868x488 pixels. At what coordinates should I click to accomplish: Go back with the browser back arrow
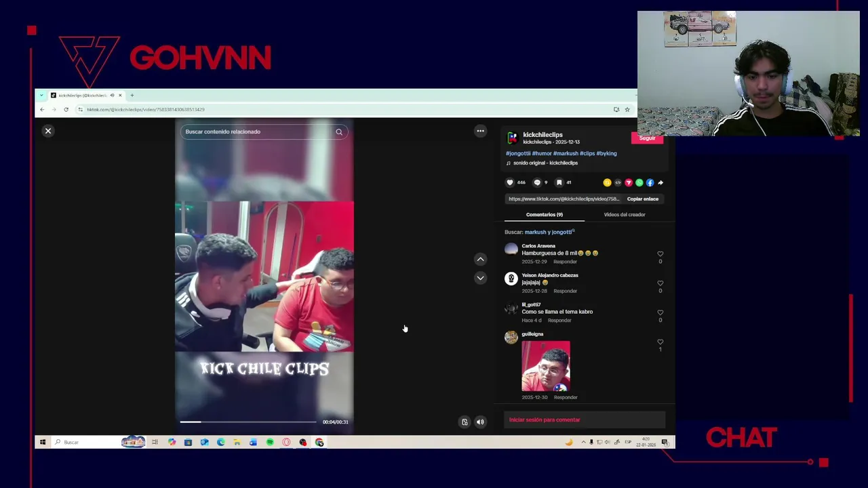point(42,110)
